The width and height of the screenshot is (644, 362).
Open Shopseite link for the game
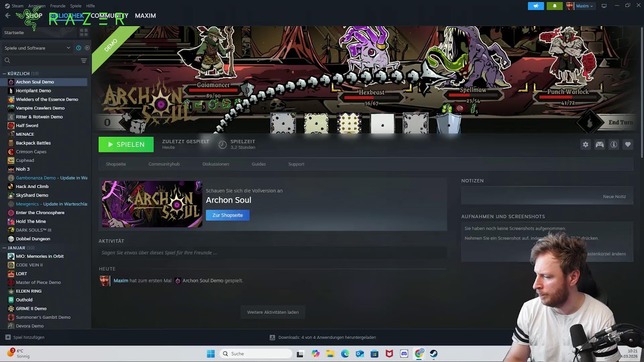point(116,164)
